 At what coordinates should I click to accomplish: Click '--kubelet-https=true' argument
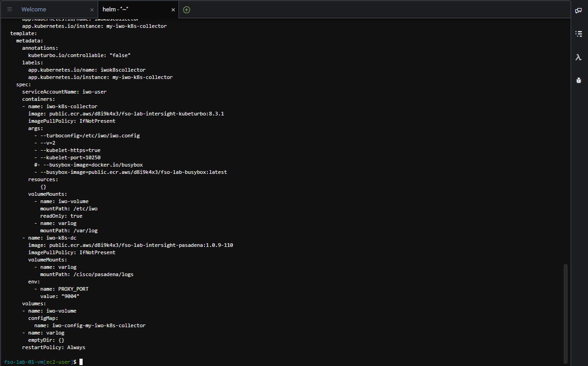point(67,150)
